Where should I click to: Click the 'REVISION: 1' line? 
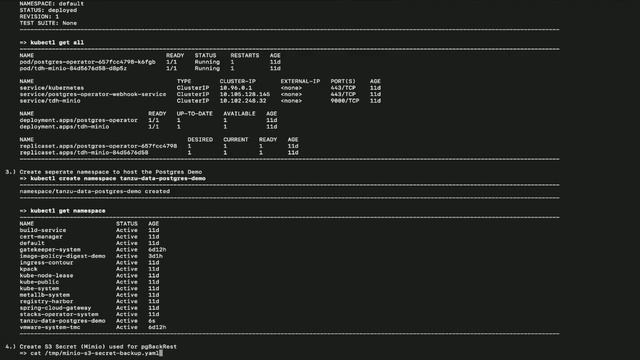pos(39,17)
